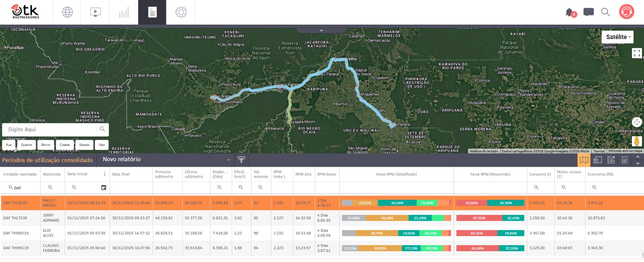Open the video playback section icon
This screenshot has width=644, height=262.
coord(95,12)
